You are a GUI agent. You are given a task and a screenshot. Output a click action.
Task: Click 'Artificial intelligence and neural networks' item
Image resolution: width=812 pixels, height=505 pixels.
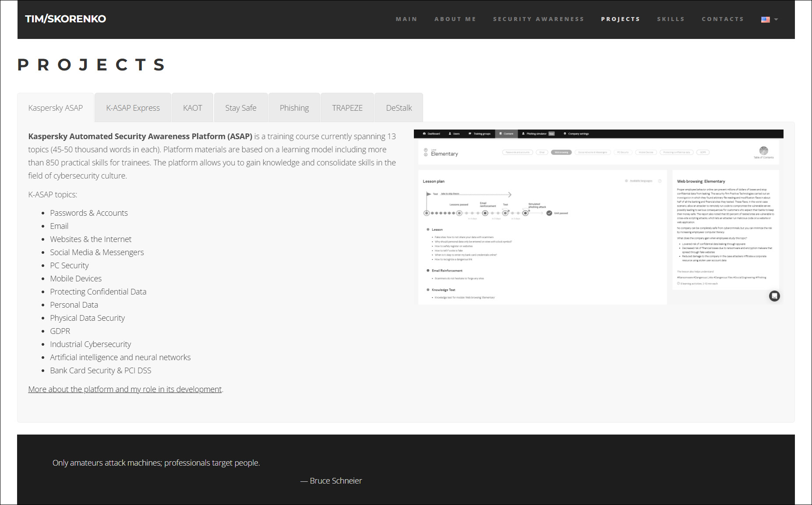coord(120,357)
